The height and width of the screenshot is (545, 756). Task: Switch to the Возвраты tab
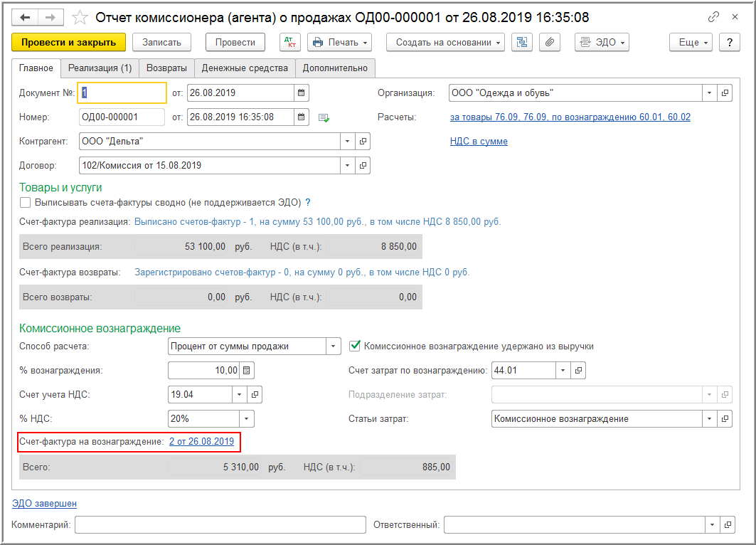click(167, 68)
